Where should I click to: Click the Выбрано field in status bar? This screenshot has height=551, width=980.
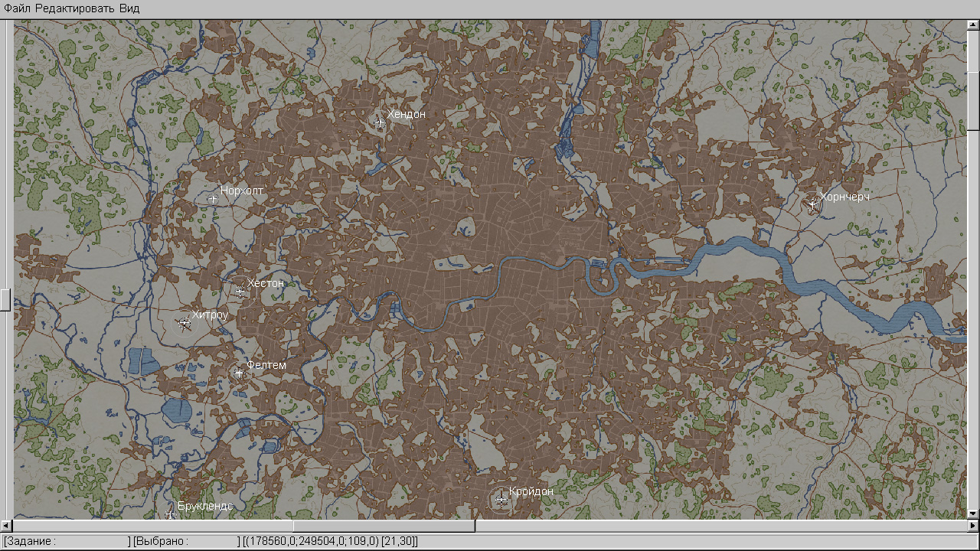[185, 542]
